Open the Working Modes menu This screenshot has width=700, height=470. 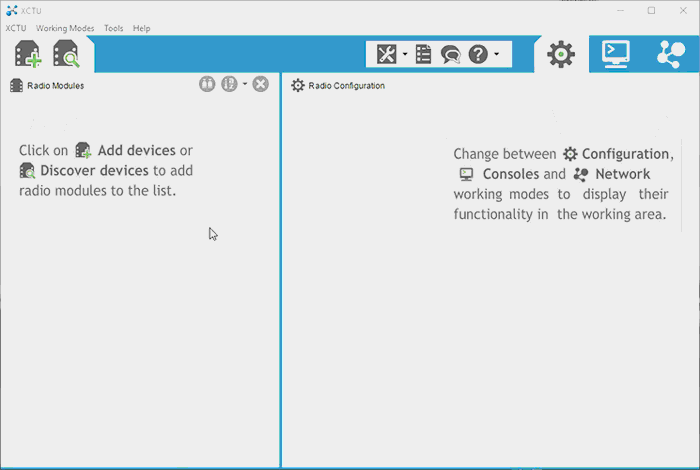(65, 28)
